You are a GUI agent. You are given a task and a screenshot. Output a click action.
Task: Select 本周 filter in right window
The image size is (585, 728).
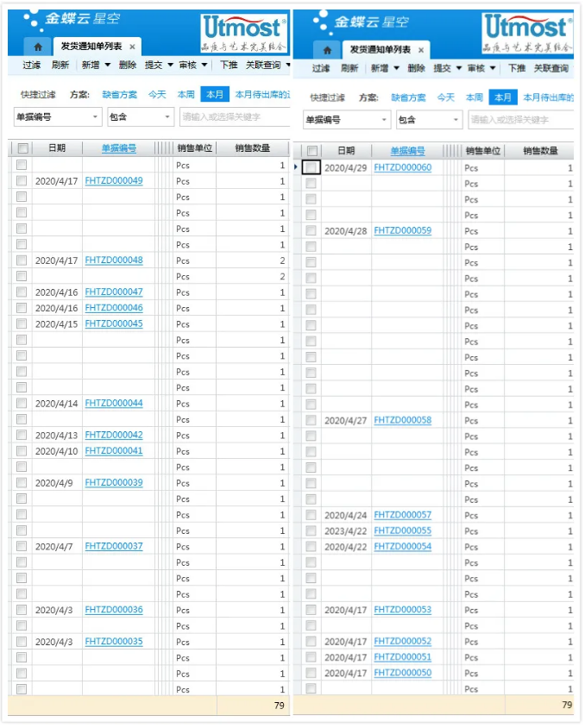[475, 97]
